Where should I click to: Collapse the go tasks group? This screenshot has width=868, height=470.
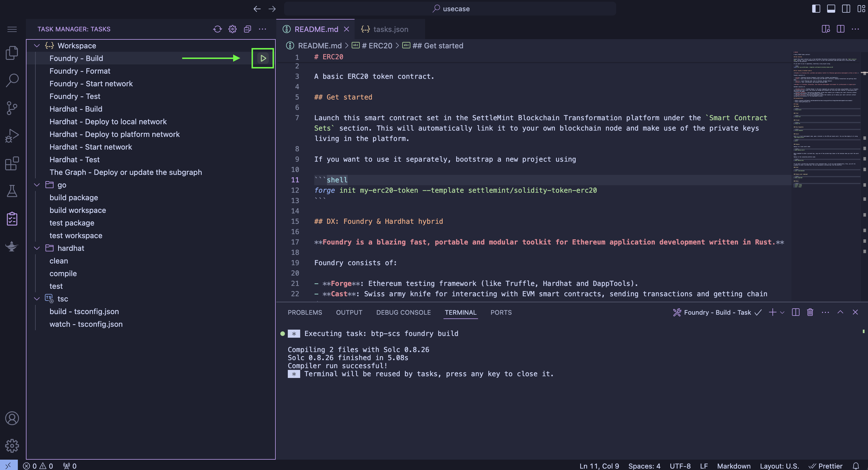pyautogui.click(x=37, y=185)
